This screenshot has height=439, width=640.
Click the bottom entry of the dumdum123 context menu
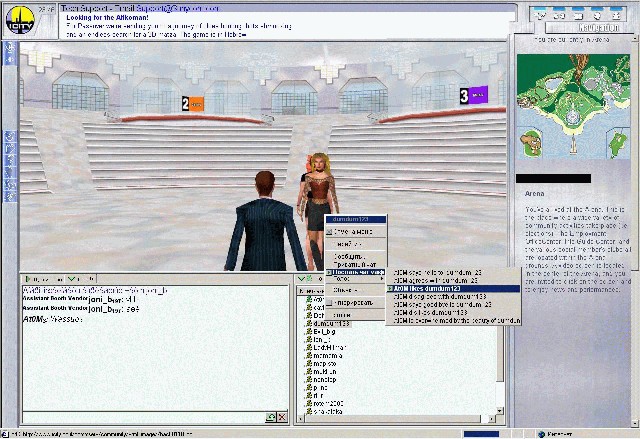pyautogui.click(x=356, y=315)
